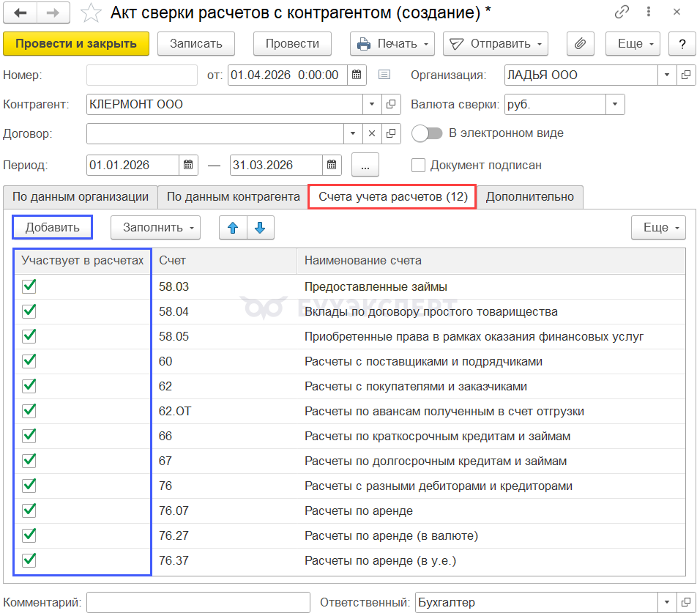Click the back navigation arrow
Screen dimensions: 697x616
click(x=21, y=12)
